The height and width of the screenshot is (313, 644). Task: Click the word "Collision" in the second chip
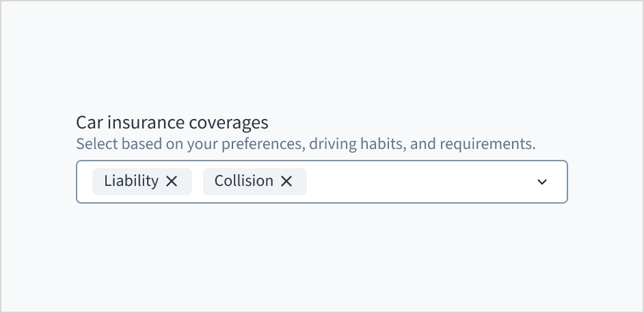(x=243, y=181)
